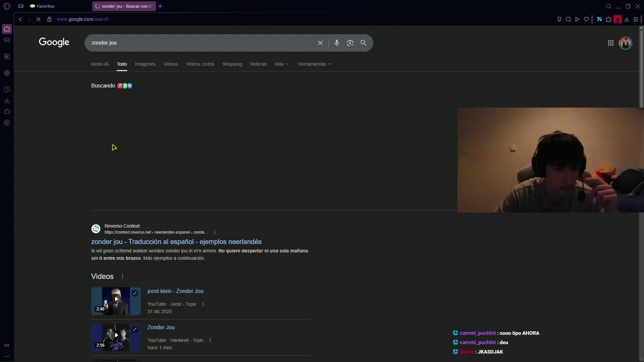Switch to the Modo IA tab
The image size is (644, 362).
pos(100,64)
